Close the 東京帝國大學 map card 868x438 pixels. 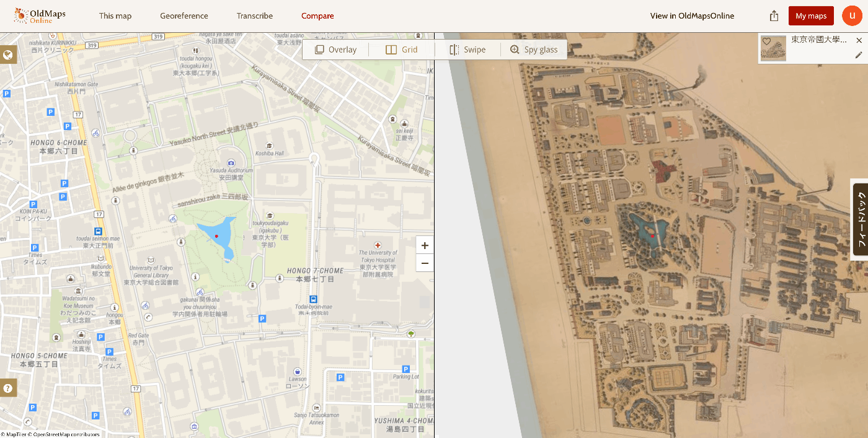click(859, 40)
